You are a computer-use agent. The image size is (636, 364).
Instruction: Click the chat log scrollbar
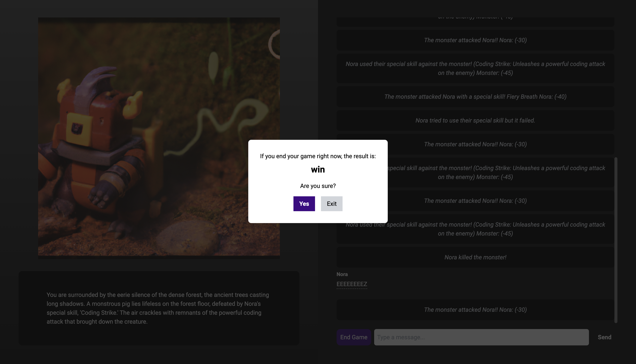tap(616, 240)
